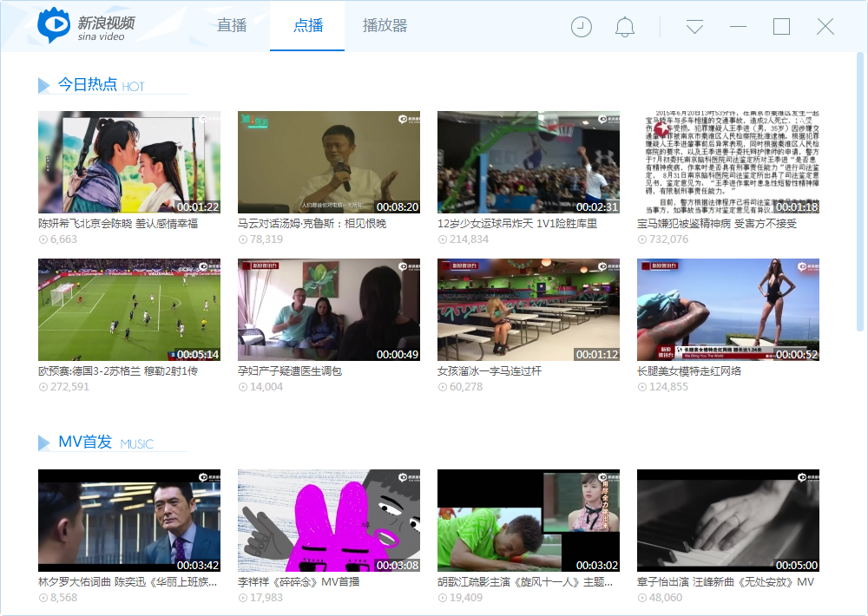Open the 今日热点 HOT section heading
Image resolution: width=868 pixels, height=616 pixels.
(x=88, y=85)
